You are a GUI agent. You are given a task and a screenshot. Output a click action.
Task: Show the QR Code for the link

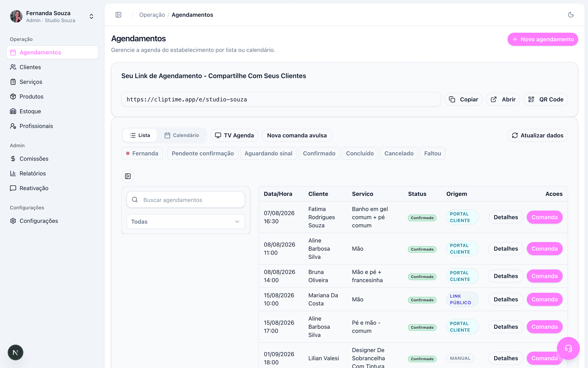(546, 99)
